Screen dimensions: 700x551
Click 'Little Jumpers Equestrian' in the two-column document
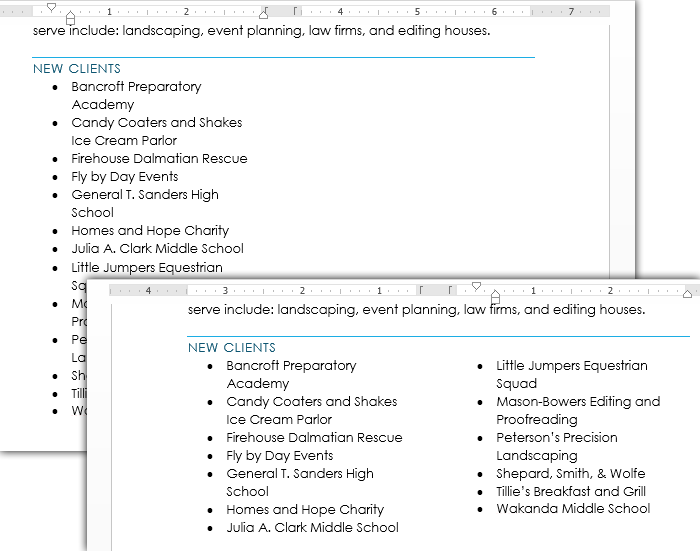pyautogui.click(x=572, y=366)
